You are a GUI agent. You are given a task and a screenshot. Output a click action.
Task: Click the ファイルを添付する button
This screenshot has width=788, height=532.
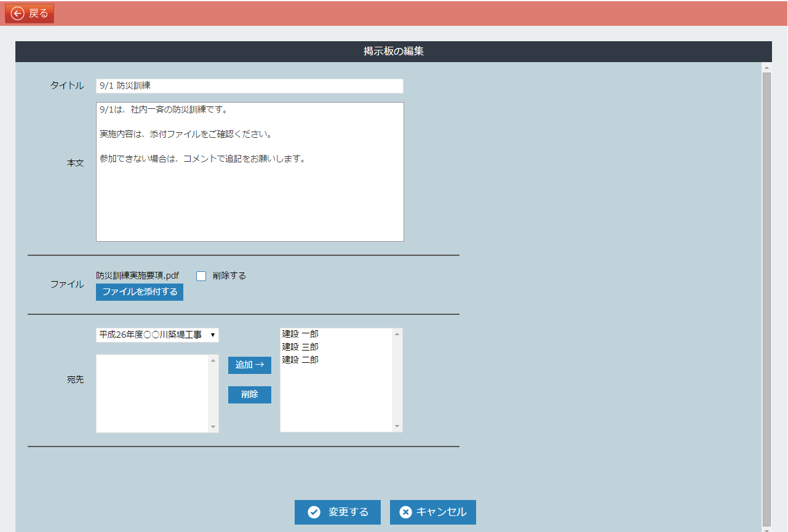pyautogui.click(x=140, y=292)
